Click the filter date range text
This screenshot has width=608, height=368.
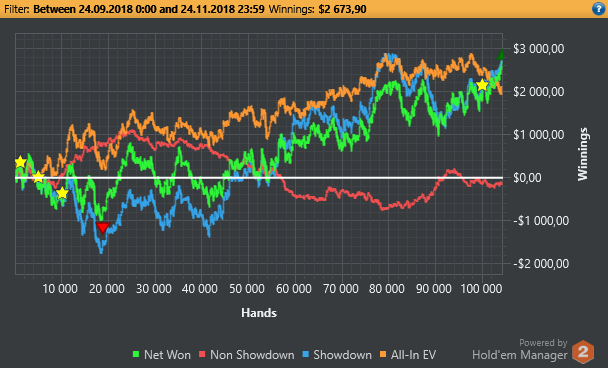click(x=149, y=9)
